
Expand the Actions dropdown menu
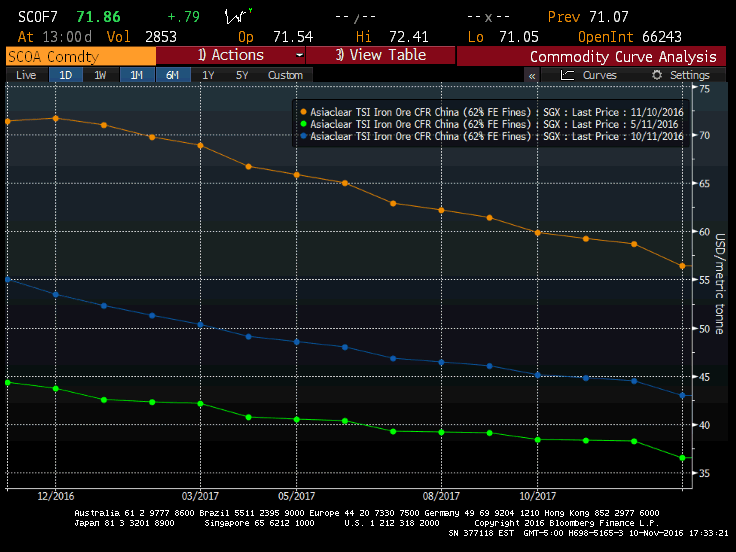pos(300,55)
